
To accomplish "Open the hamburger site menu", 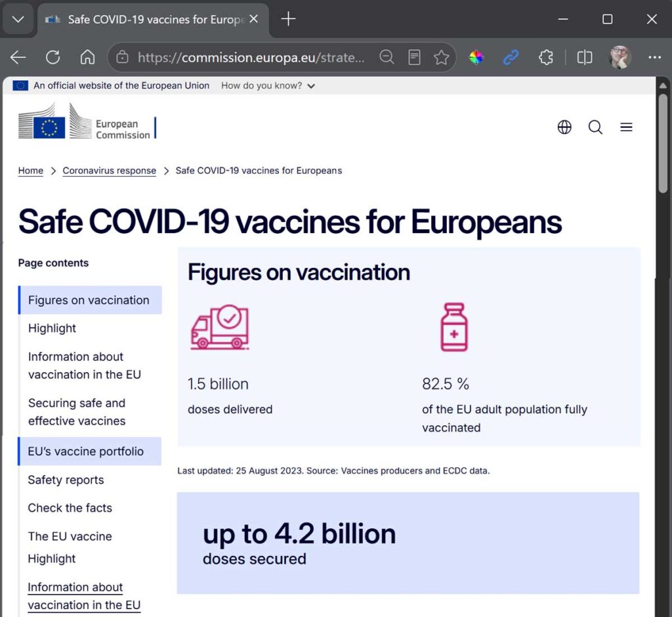I will pos(626,127).
